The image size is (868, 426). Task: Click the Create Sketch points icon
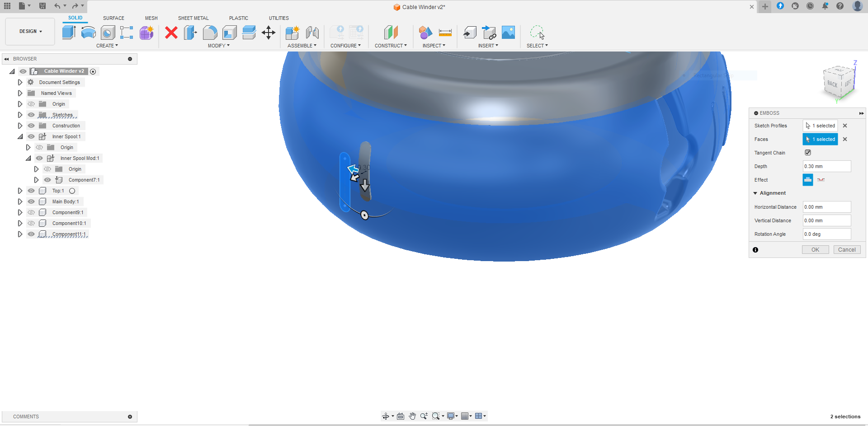tap(127, 33)
